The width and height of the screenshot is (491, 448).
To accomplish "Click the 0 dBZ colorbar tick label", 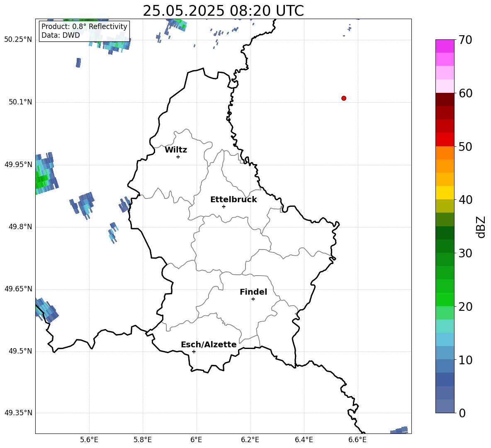I will pos(462,413).
